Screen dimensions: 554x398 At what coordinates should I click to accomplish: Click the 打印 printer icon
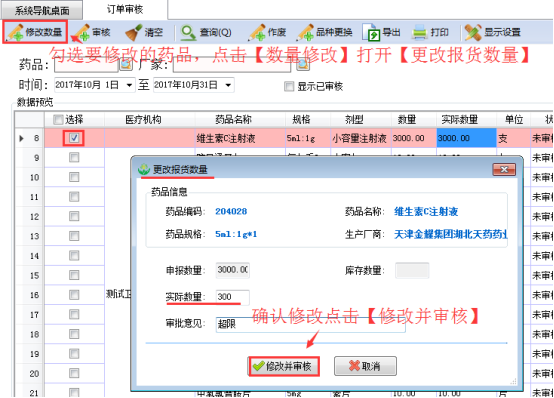(420, 33)
